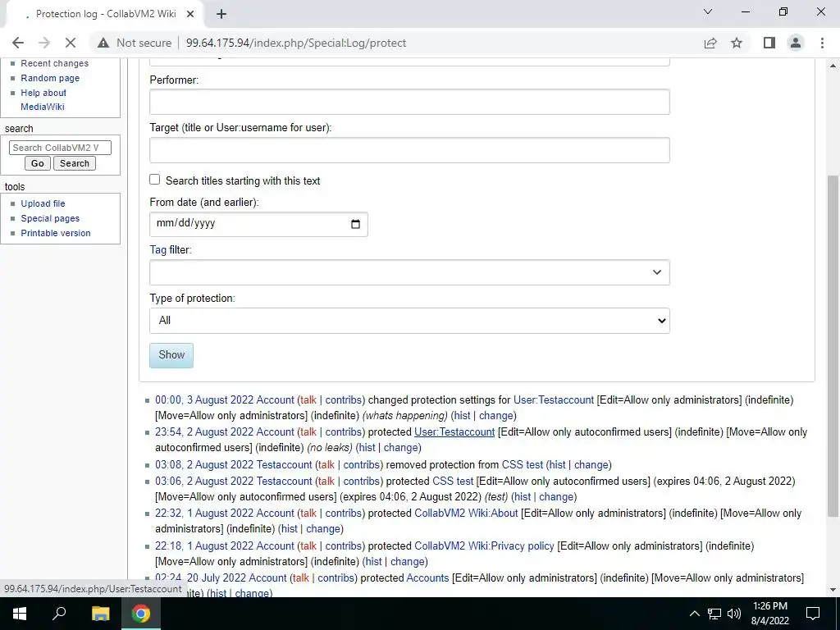This screenshot has width=840, height=630.
Task: Open the calendar picker in From date field
Action: [x=355, y=224]
